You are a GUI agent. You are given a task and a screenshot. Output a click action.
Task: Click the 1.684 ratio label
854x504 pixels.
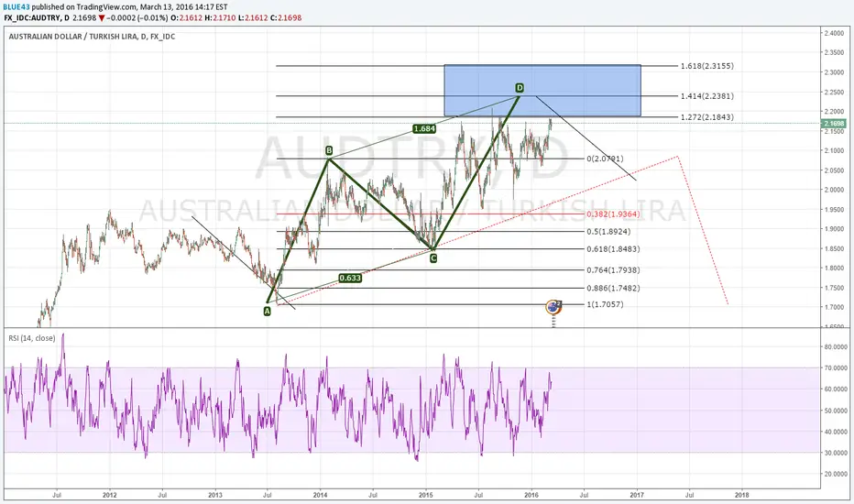[x=424, y=128]
